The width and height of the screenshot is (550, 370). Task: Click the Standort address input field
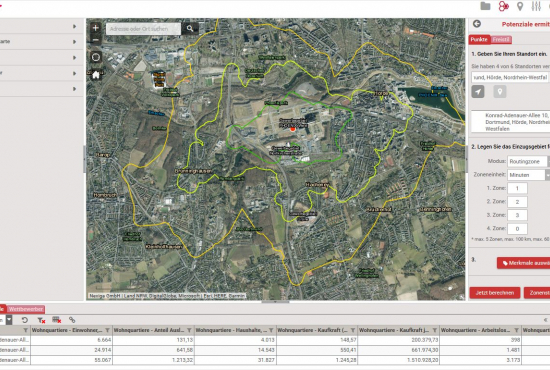click(x=510, y=77)
